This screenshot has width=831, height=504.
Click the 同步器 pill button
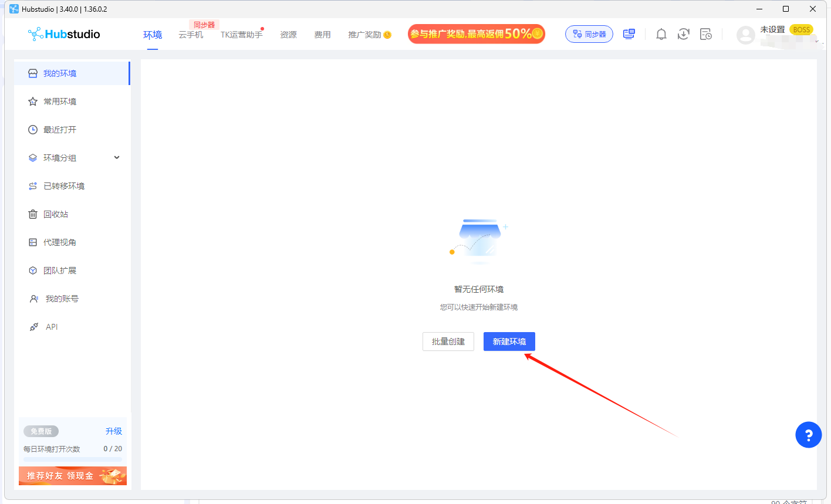click(x=589, y=34)
